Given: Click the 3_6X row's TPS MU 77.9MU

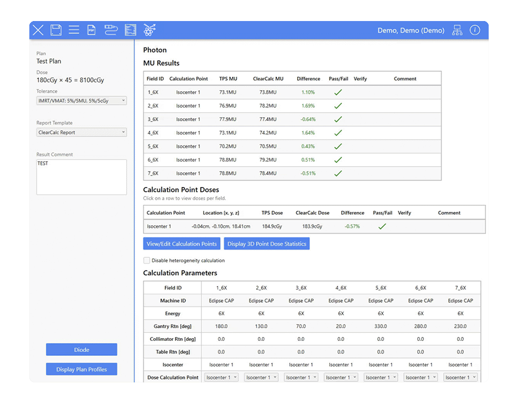Looking at the screenshot, I should click(x=227, y=120).
